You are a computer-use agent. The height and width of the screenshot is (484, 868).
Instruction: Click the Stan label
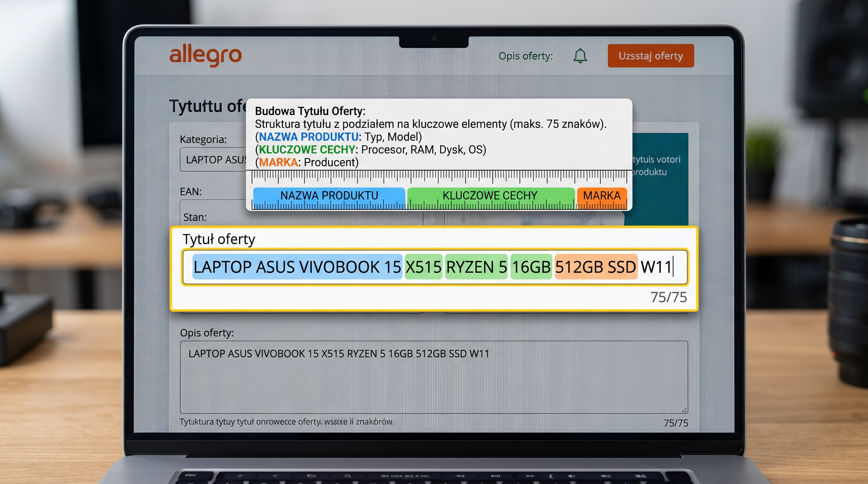(x=195, y=217)
